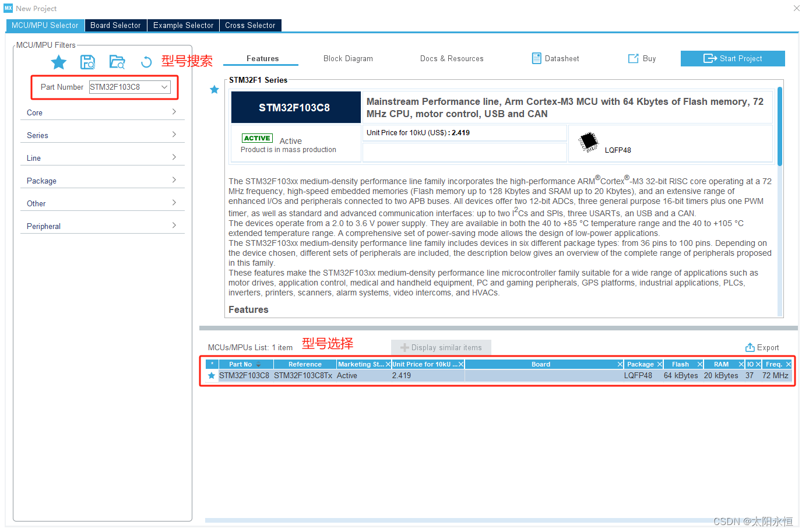Remove Unit Price column with its X
Viewport: 802px width, 532px height.
tap(461, 364)
